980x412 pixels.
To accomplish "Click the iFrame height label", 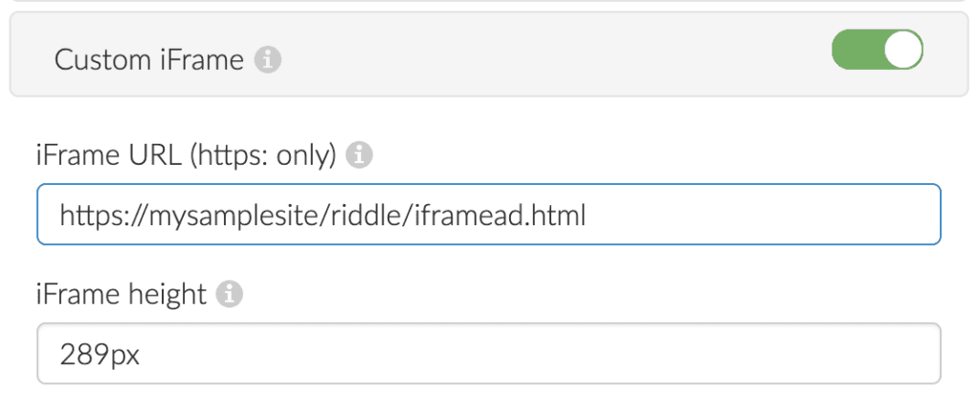I will (x=121, y=294).
